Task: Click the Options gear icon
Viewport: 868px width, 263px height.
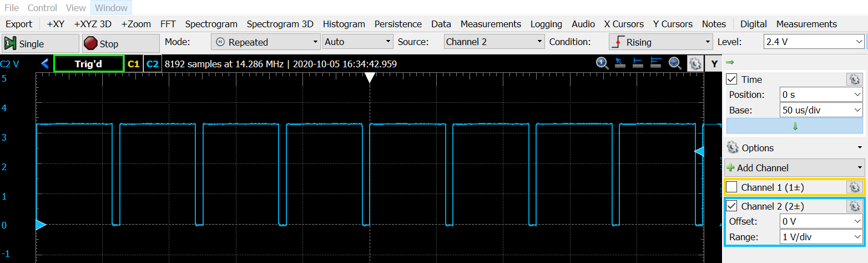Action: (733, 148)
